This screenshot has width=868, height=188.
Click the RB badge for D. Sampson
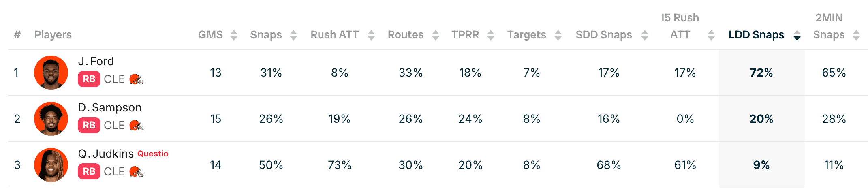[x=89, y=125]
